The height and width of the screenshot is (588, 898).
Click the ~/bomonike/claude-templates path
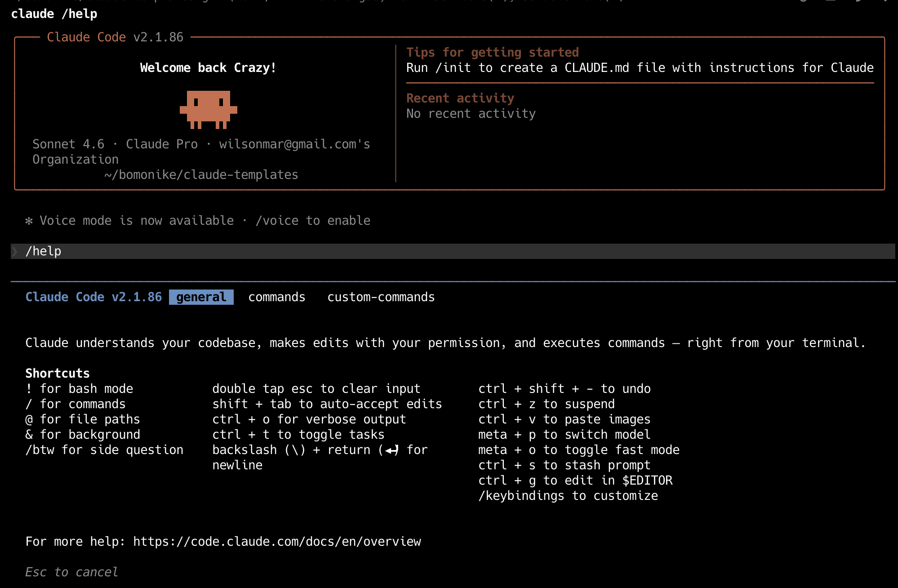coord(201,175)
